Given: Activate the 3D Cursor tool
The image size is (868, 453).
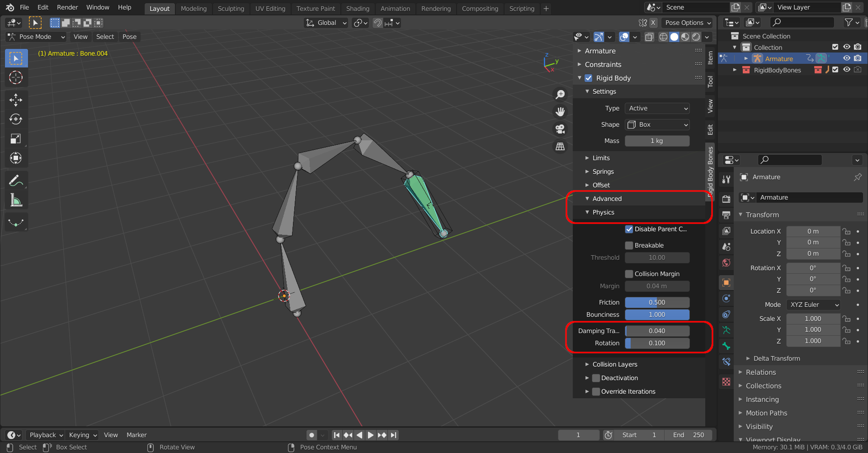Looking at the screenshot, I should click(x=16, y=78).
